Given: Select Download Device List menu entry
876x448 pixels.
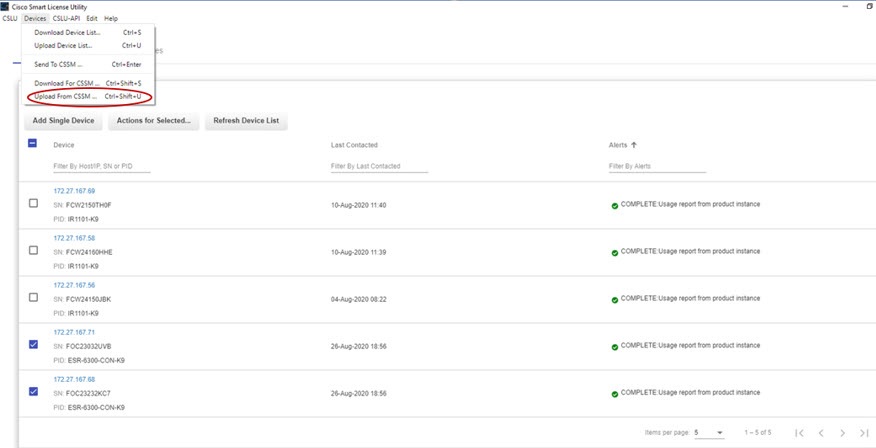Looking at the screenshot, I should pos(67,32).
